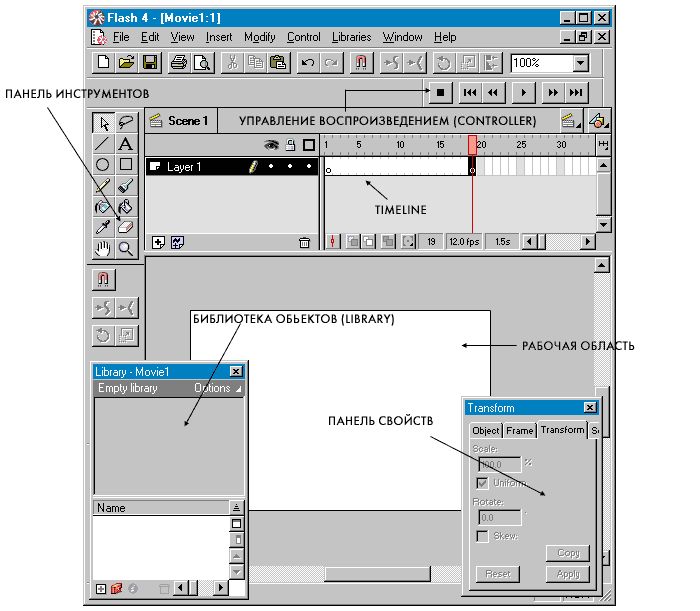Click the Save disk icon

coord(150,62)
